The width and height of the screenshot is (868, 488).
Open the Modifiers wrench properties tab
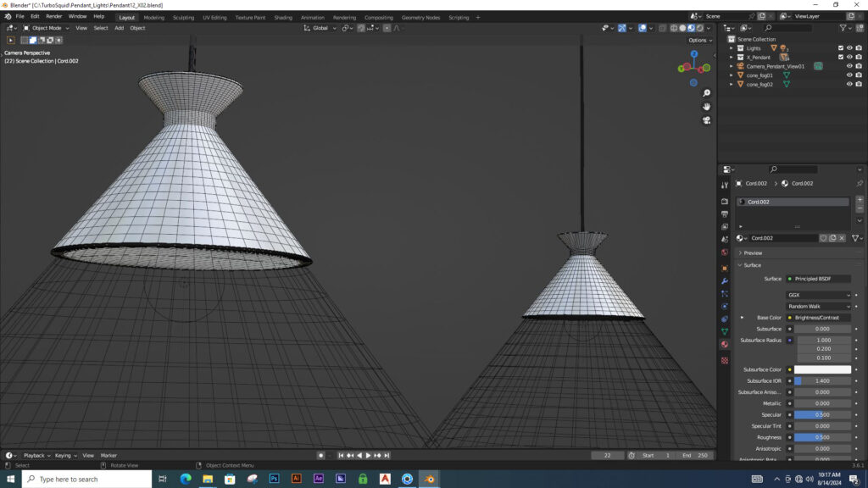coord(725,280)
